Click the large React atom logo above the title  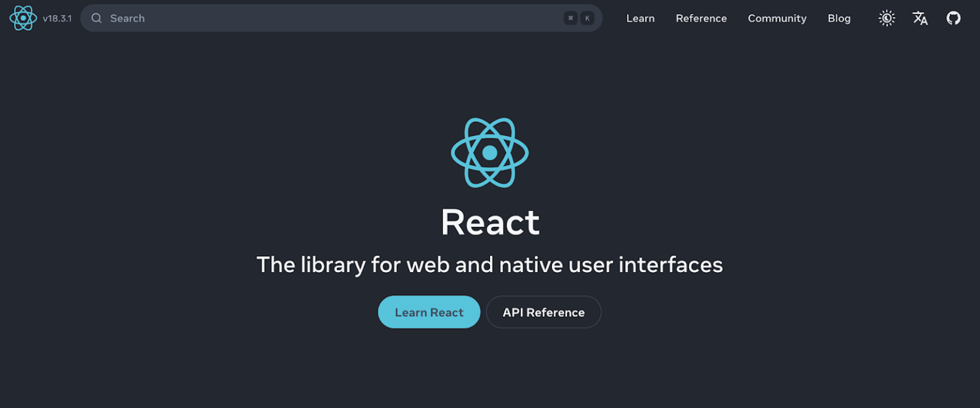click(x=490, y=152)
